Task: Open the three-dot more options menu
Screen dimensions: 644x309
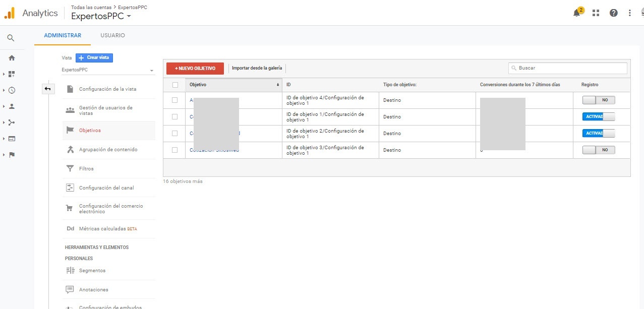Action: point(630,13)
